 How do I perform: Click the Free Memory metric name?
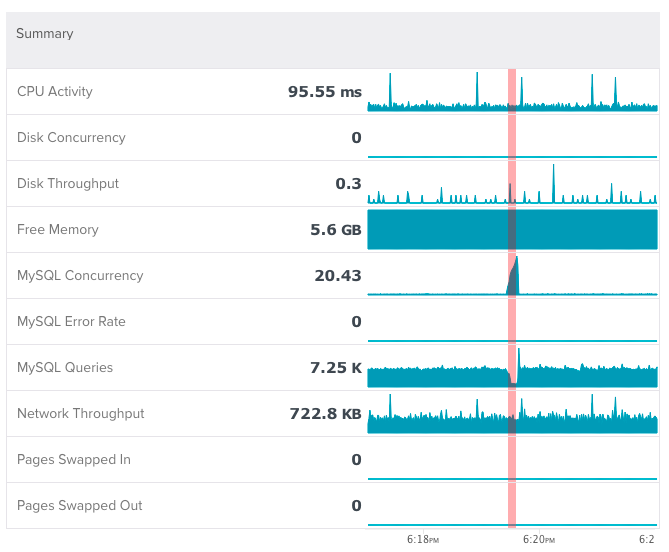coord(58,230)
